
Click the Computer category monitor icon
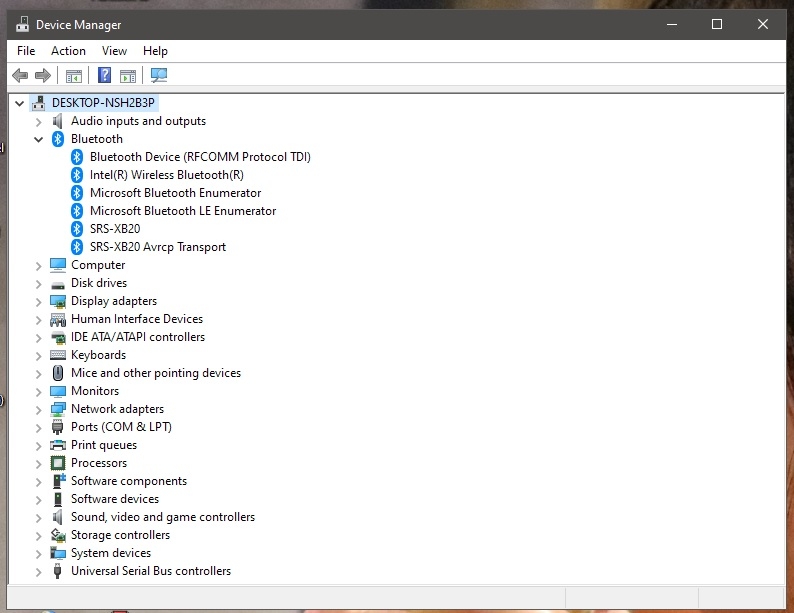click(x=58, y=265)
